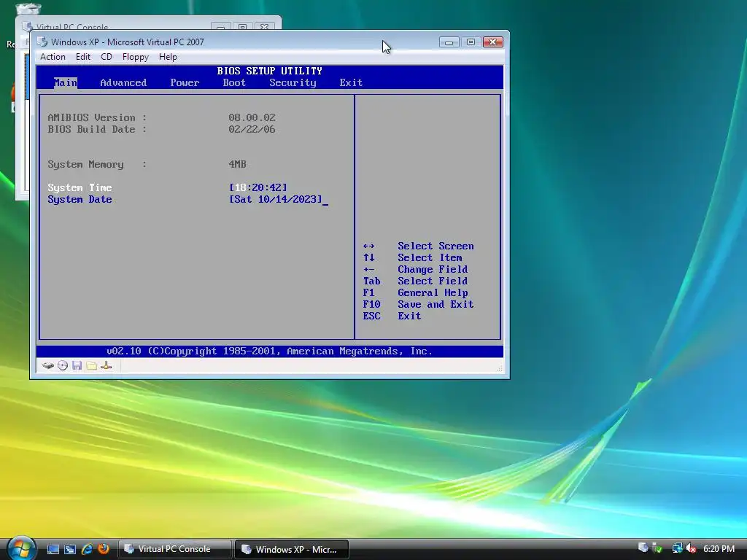The image size is (747, 560).
Task: Click the General Help F1 help line
Action: coord(415,293)
